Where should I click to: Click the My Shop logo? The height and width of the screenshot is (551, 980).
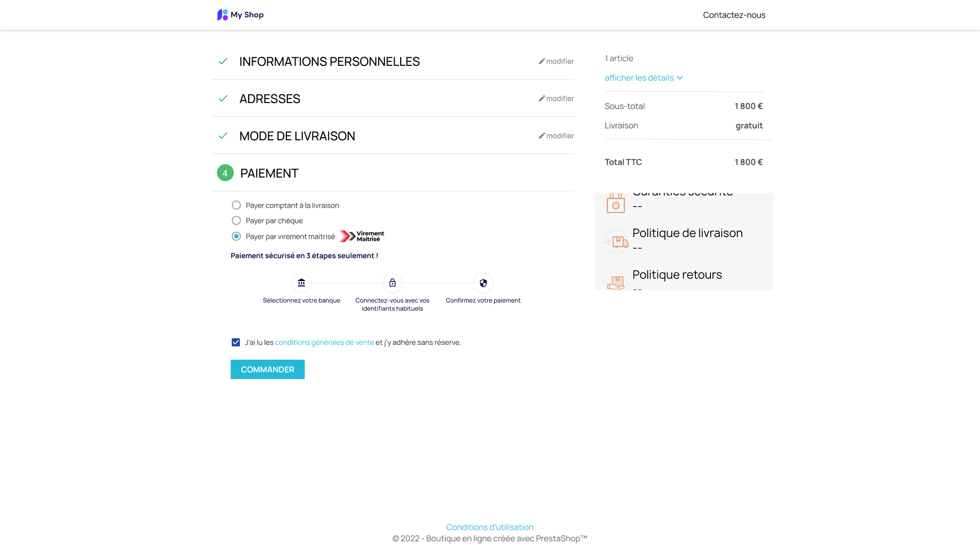[x=240, y=15]
